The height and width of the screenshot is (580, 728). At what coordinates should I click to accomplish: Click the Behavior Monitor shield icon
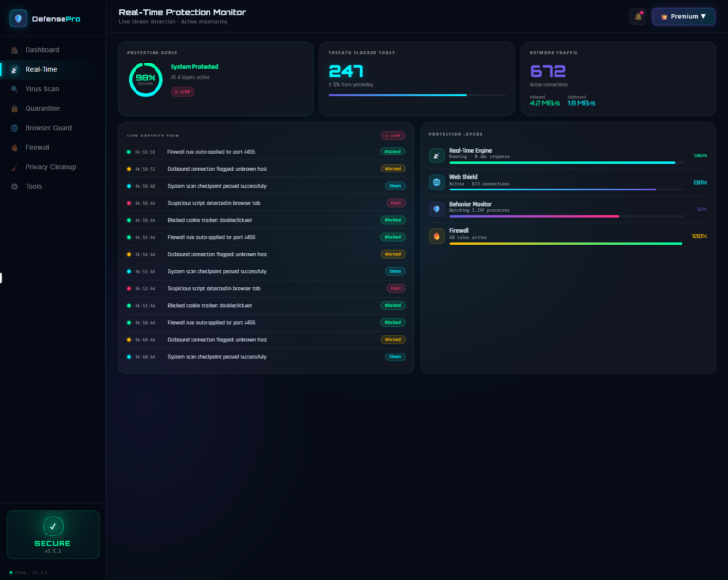[436, 209]
